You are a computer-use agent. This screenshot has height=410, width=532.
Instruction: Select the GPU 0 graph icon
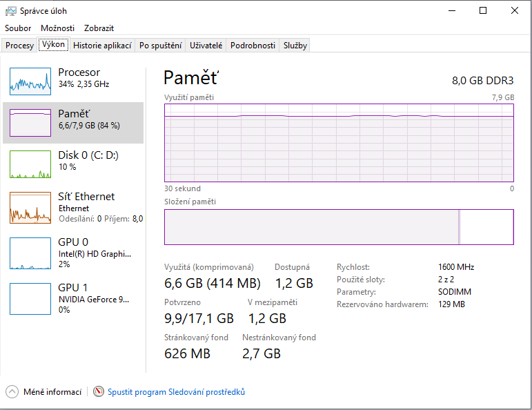pyautogui.click(x=30, y=253)
